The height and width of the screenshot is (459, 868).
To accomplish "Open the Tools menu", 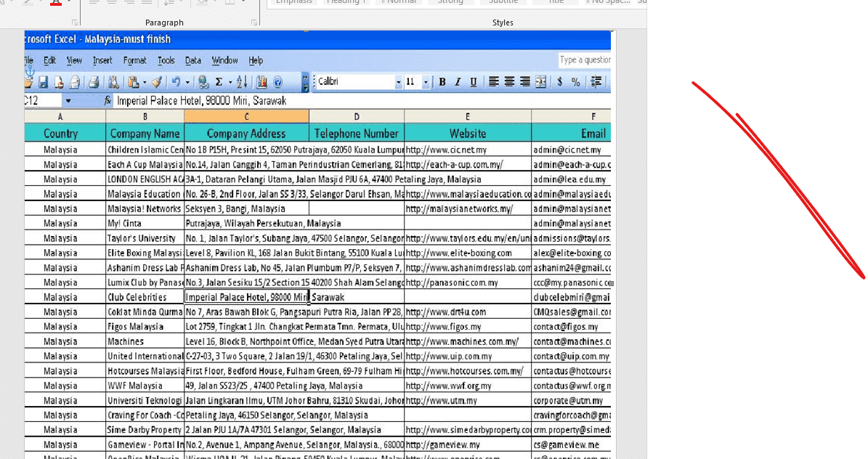I will click(x=166, y=60).
